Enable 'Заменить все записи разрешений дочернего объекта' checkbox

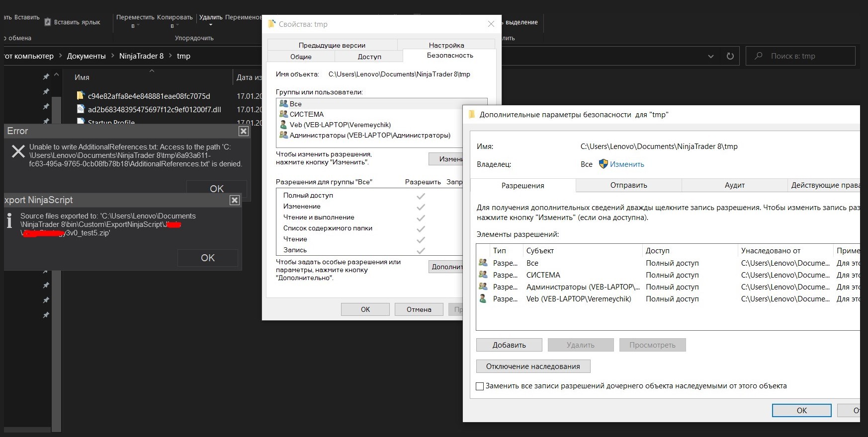click(480, 386)
